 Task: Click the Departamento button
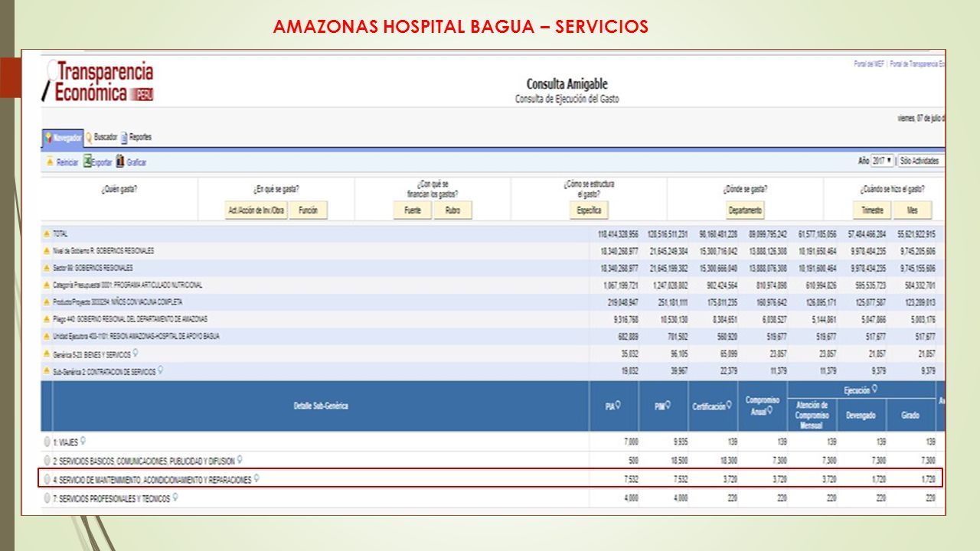(745, 210)
